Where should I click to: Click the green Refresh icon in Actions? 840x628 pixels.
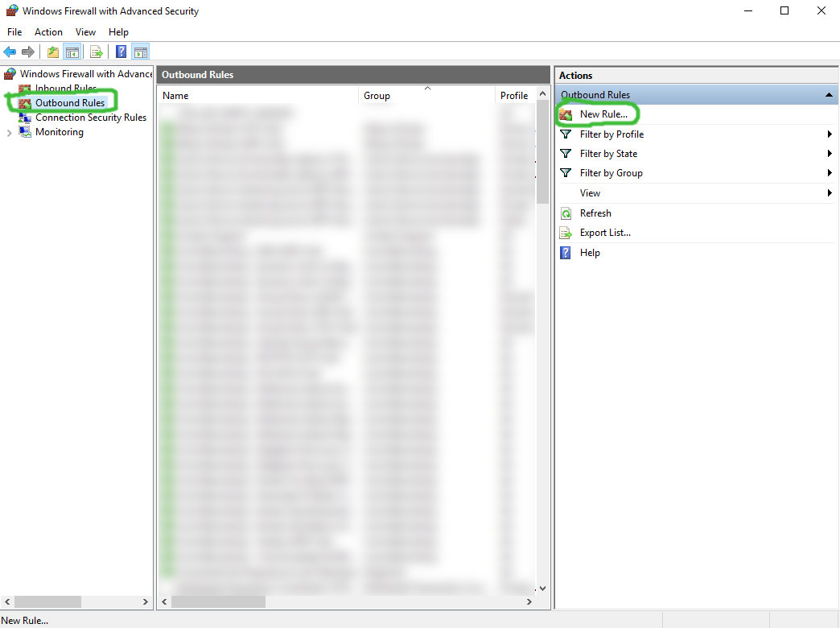click(566, 213)
